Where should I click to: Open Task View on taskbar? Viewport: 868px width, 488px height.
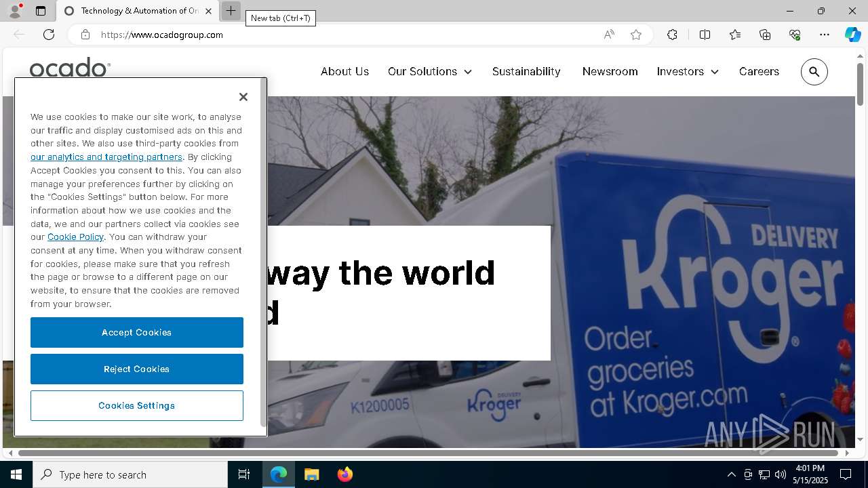[244, 474]
